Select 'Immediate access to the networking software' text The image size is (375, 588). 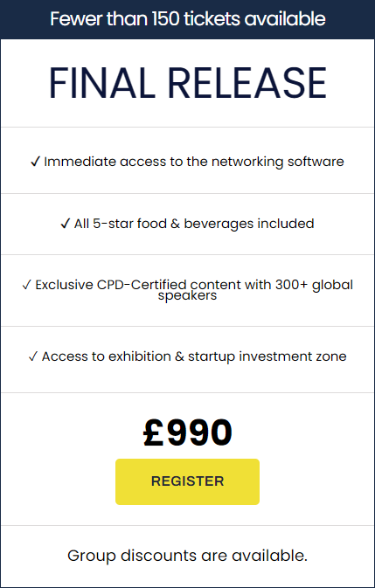point(194,162)
